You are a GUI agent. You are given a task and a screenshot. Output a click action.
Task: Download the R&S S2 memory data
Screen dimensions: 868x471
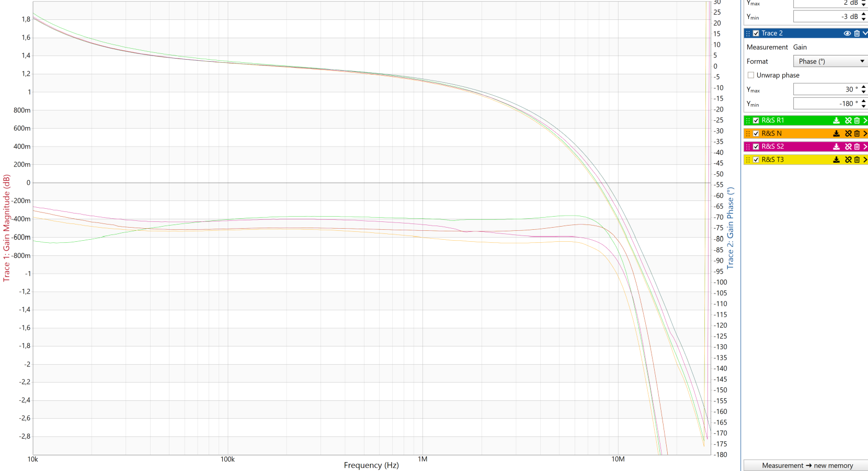click(x=836, y=147)
